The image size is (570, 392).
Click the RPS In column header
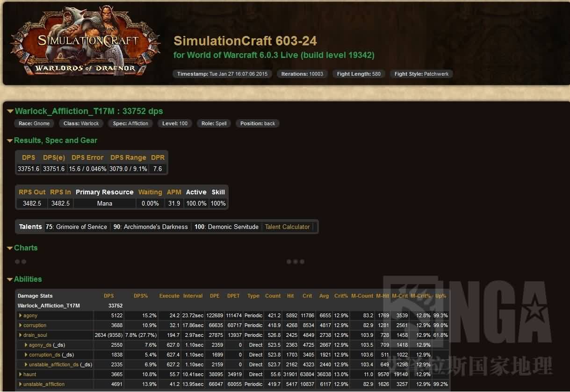coord(60,192)
